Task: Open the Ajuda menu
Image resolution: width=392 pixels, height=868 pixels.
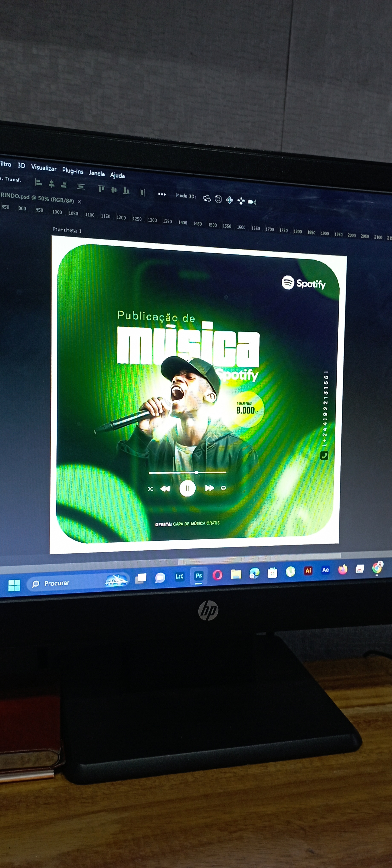Action: (x=117, y=175)
